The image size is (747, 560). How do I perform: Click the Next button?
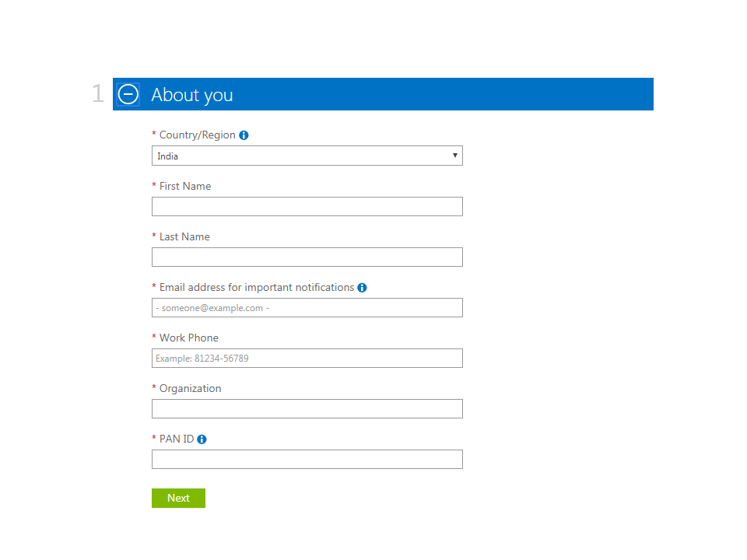(178, 498)
